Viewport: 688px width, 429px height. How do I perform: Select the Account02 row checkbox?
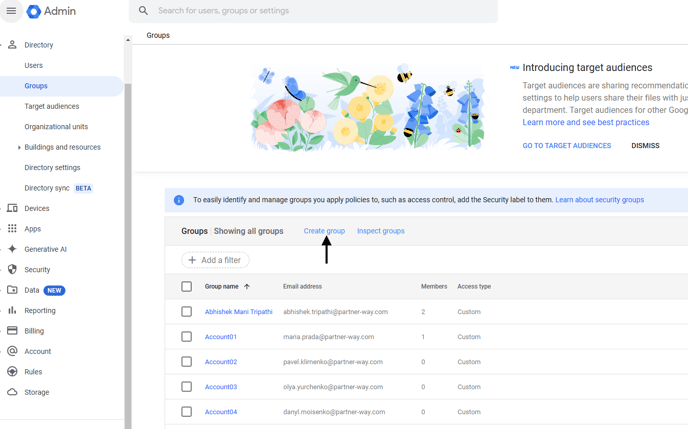[x=186, y=362]
